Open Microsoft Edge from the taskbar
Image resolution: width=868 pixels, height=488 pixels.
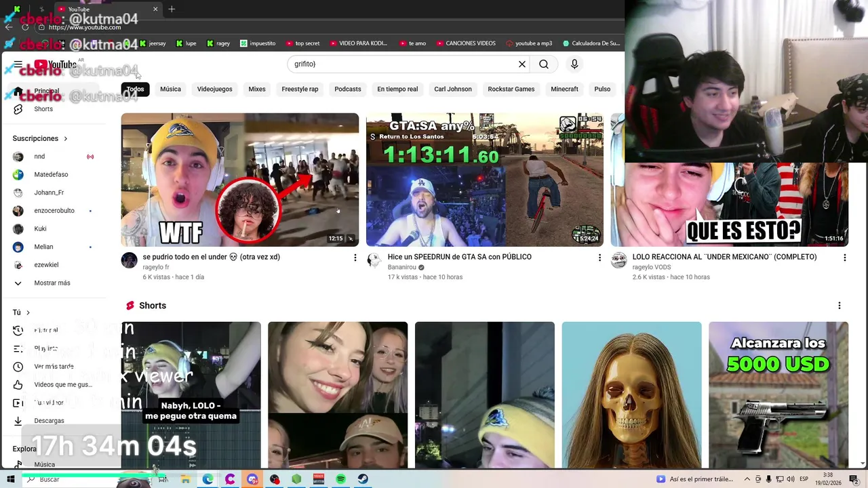pyautogui.click(x=208, y=479)
